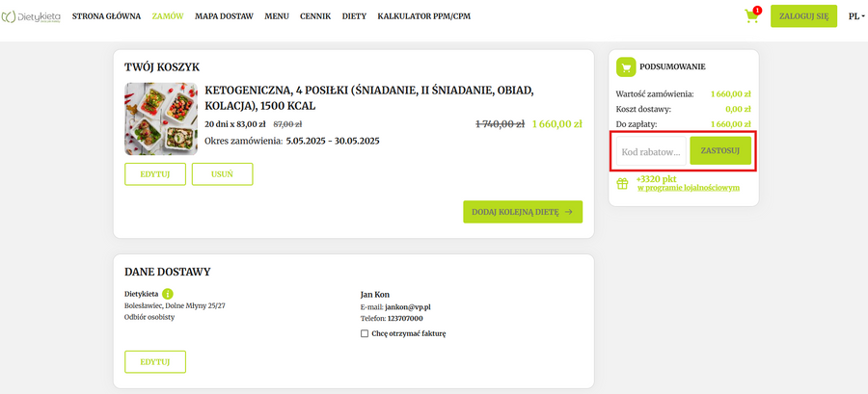The width and height of the screenshot is (868, 394).
Task: Open the Menu navigation item
Action: 277,16
